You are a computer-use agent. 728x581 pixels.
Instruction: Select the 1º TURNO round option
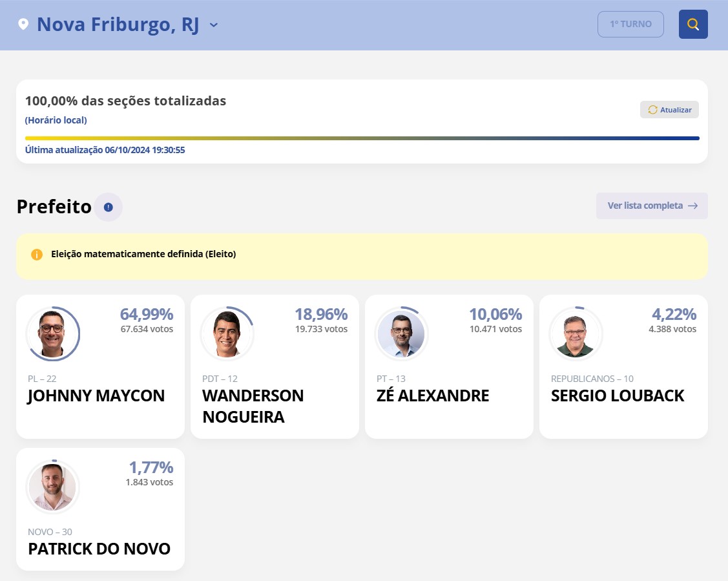tap(630, 23)
